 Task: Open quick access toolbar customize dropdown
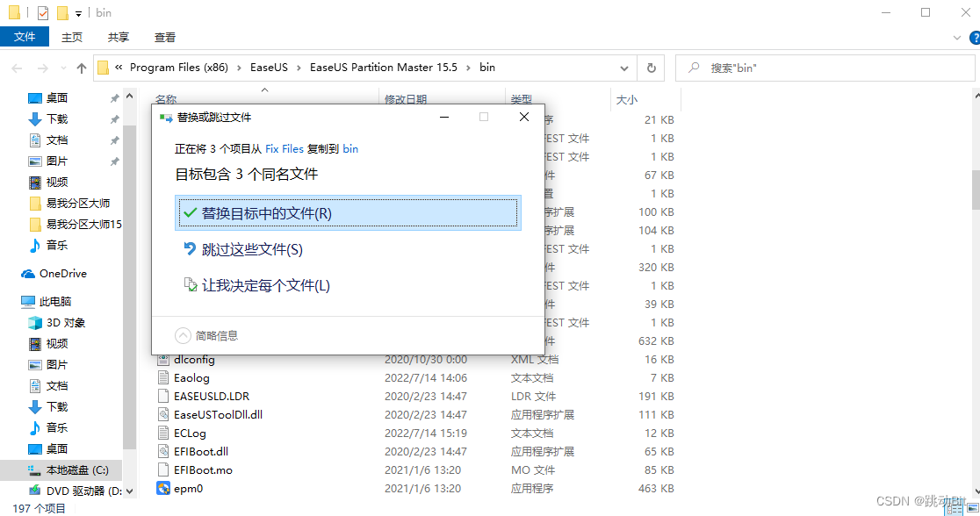click(78, 13)
